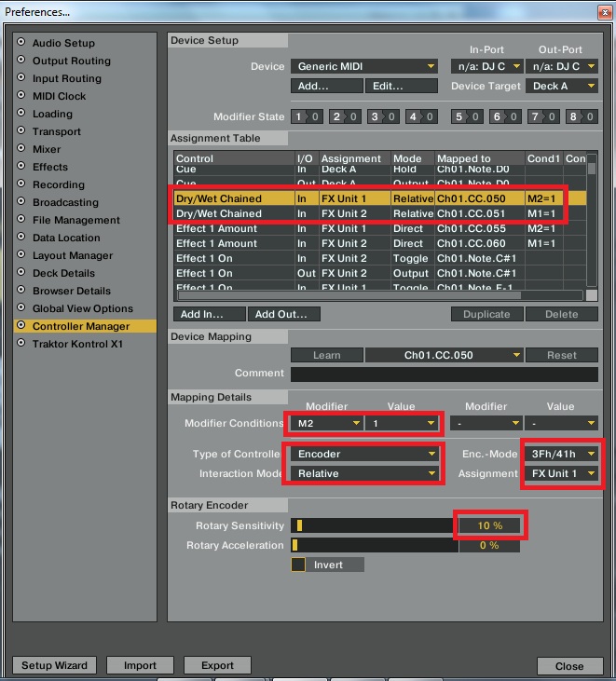Open Browser Details settings
The height and width of the screenshot is (681, 616).
(x=72, y=291)
